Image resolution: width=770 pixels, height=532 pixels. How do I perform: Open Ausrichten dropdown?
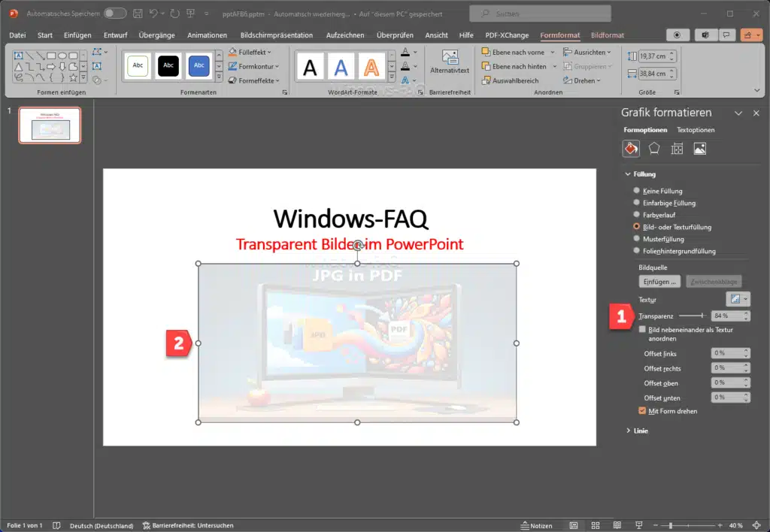[x=587, y=52]
